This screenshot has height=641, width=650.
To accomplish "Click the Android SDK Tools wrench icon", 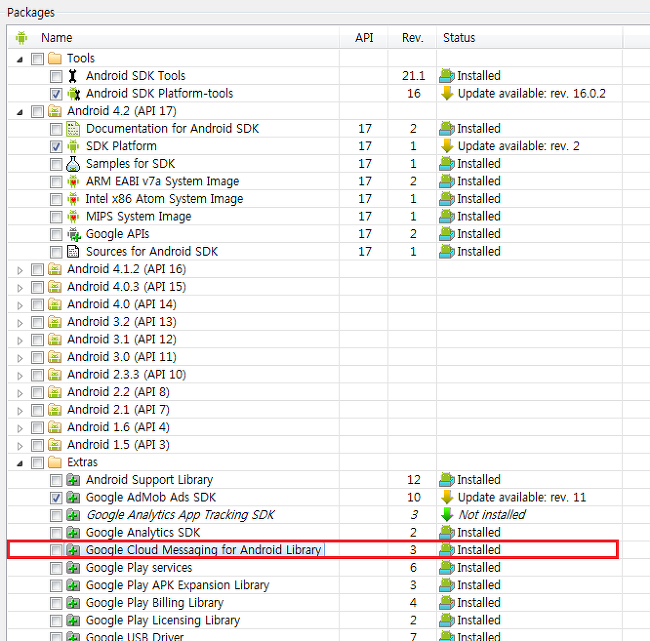I will [73, 76].
